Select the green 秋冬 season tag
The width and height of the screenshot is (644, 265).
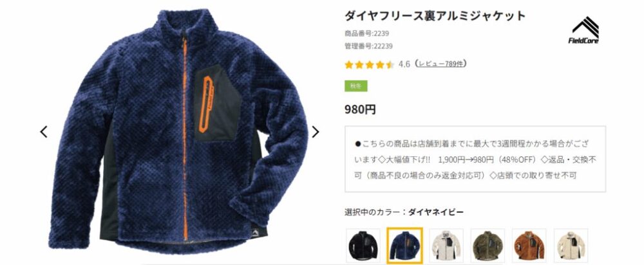[355, 86]
